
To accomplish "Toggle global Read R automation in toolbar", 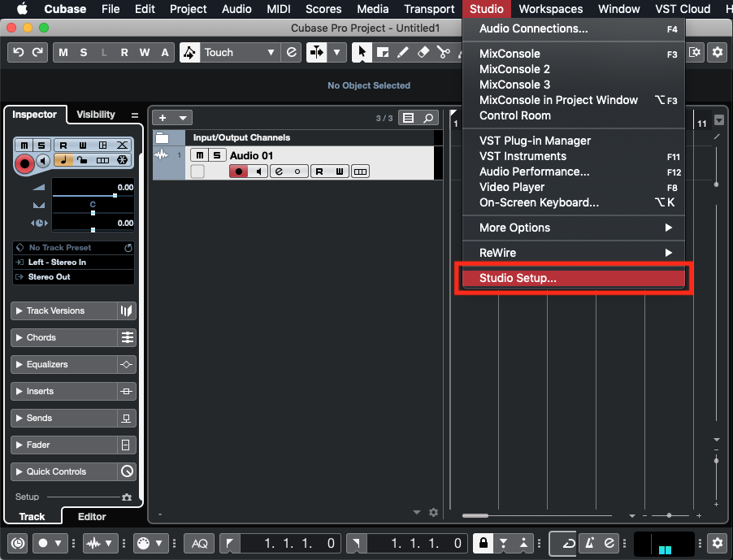I will point(124,52).
